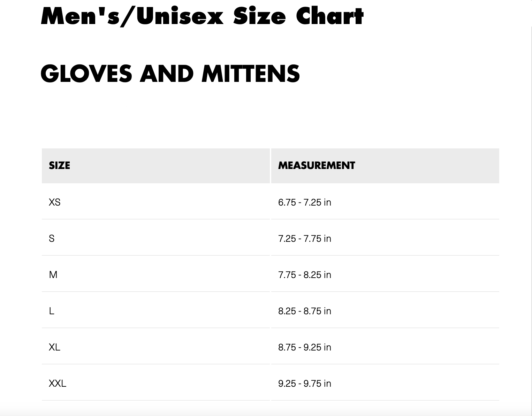Click the 7.75 - 8.25 in measurement
Screen dimensions: 532x416
(305, 275)
